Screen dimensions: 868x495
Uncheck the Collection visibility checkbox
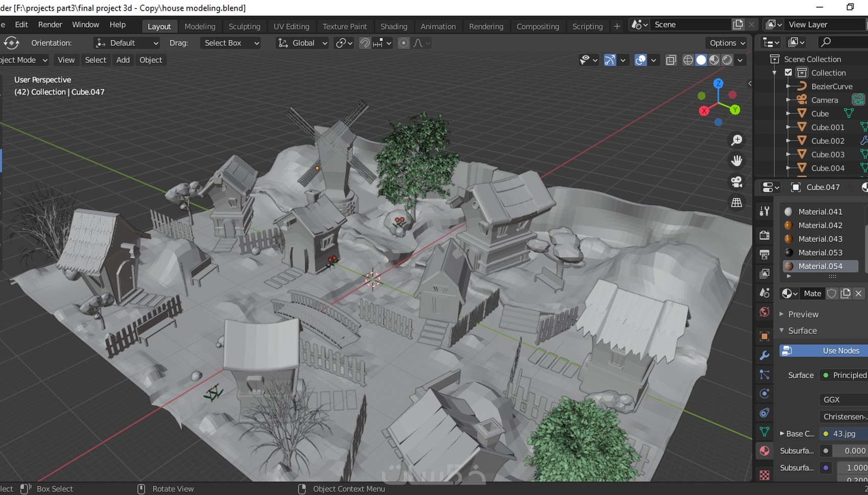788,72
